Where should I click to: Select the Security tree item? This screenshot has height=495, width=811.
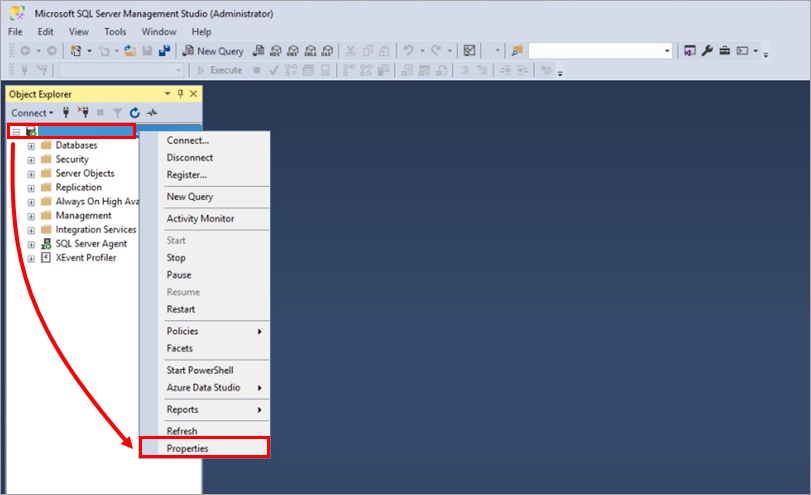pos(72,159)
